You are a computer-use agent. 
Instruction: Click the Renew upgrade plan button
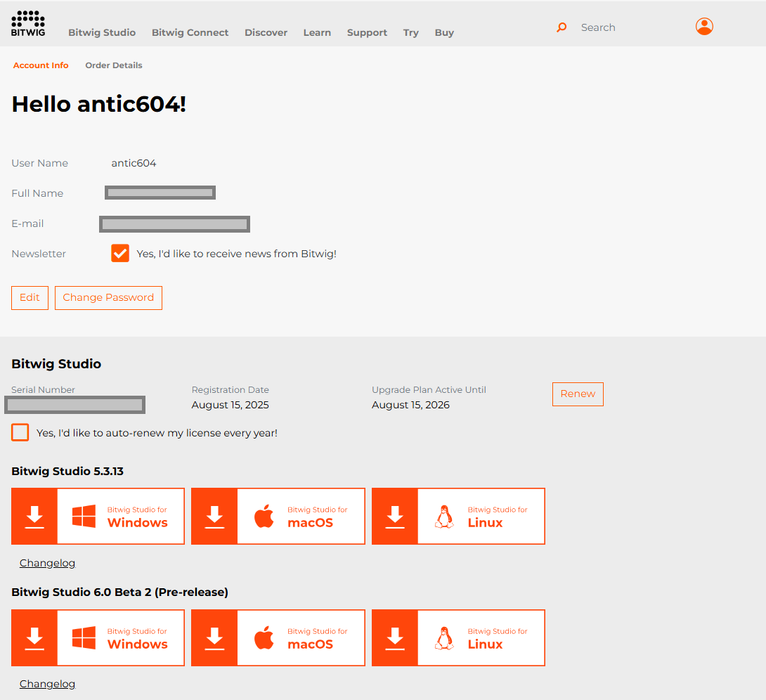coord(578,394)
